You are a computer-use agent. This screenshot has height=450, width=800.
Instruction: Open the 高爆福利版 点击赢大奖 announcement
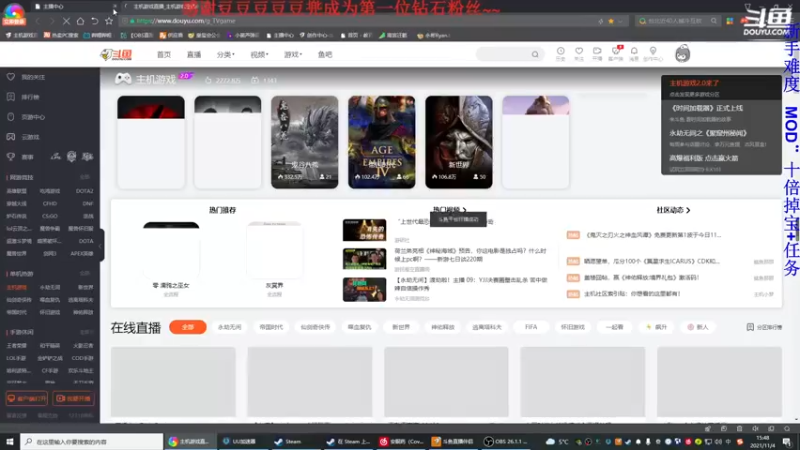pos(704,158)
